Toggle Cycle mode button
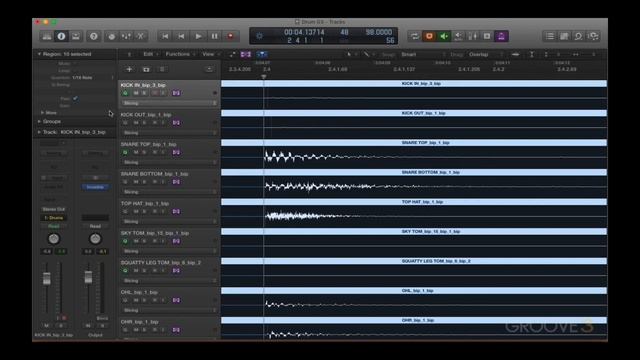The height and width of the screenshot is (360, 640). point(415,36)
